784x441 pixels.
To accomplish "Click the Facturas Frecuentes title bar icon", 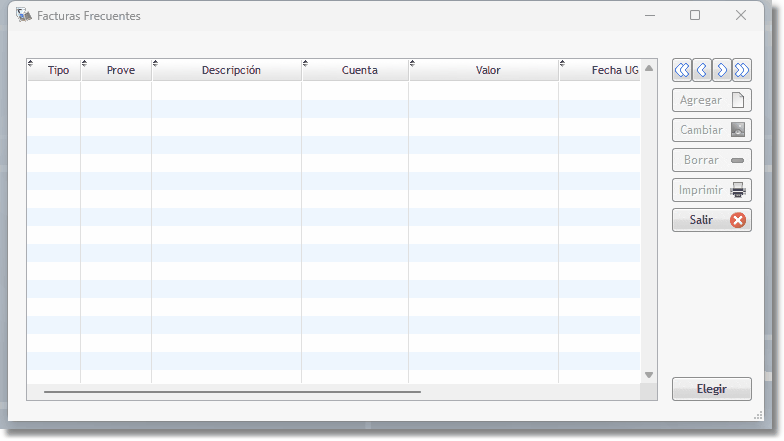I will pos(24,16).
